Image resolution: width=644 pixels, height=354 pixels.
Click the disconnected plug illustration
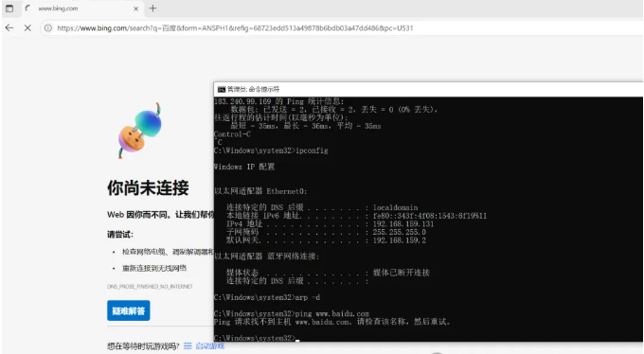(140, 131)
